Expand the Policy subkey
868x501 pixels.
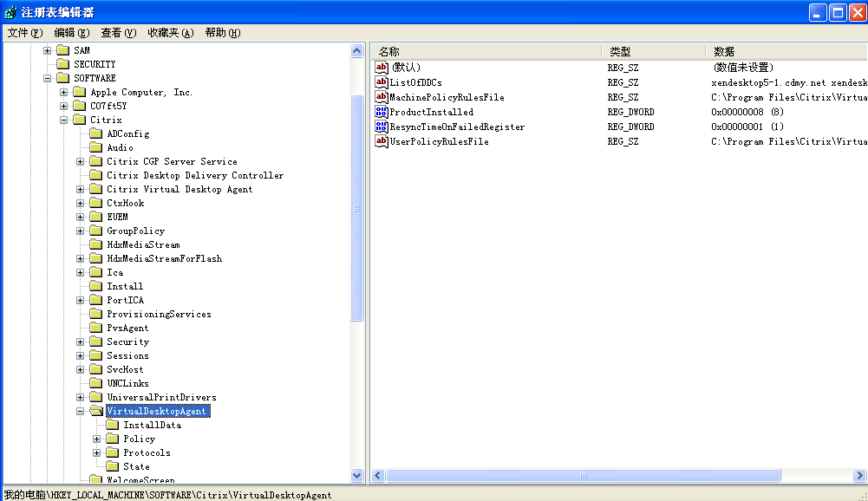[97, 439]
